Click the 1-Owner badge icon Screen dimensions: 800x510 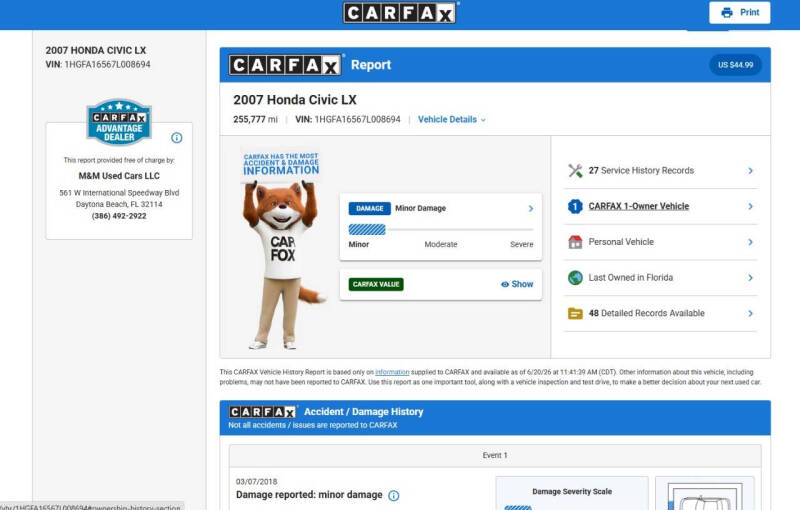click(575, 206)
